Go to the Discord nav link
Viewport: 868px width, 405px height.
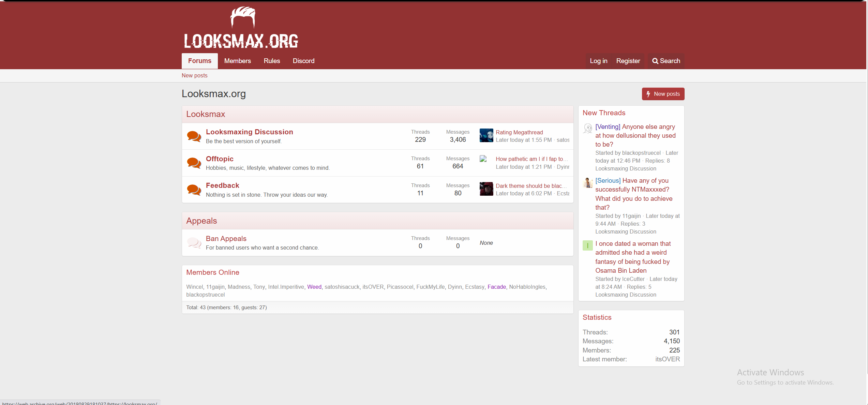pyautogui.click(x=303, y=61)
